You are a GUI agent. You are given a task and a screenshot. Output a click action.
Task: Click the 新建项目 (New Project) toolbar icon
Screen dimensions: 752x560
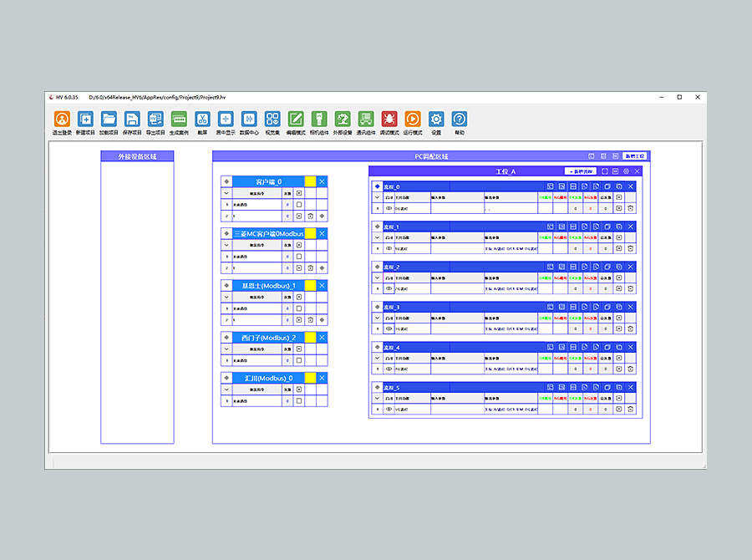tap(85, 120)
